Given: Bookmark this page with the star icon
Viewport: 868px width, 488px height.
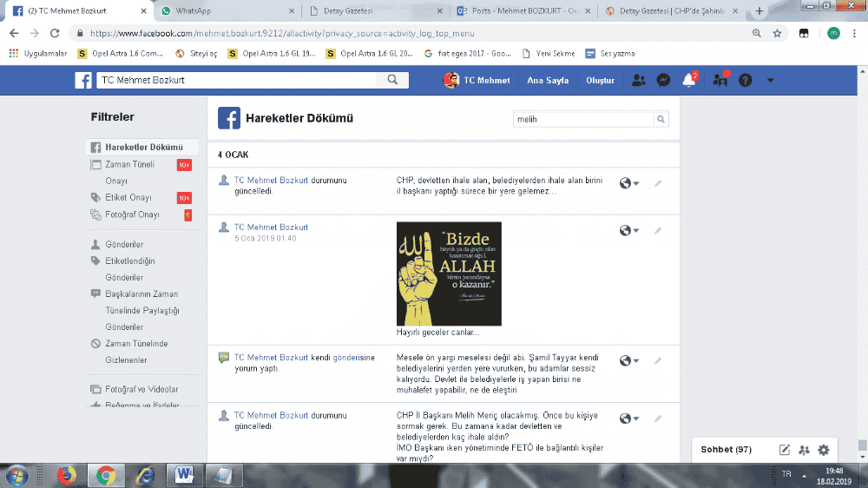Looking at the screenshot, I should [777, 33].
